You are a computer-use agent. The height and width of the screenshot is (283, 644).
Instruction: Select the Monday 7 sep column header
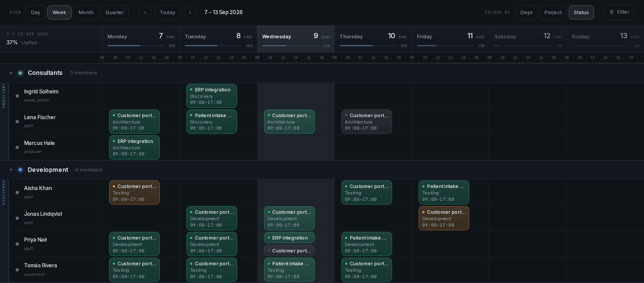point(141,39)
